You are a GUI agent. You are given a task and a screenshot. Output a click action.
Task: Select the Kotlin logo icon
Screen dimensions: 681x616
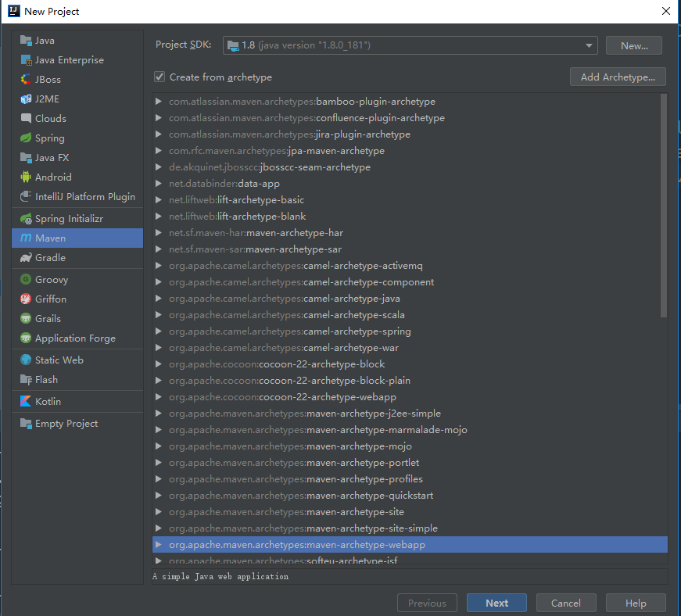click(26, 402)
